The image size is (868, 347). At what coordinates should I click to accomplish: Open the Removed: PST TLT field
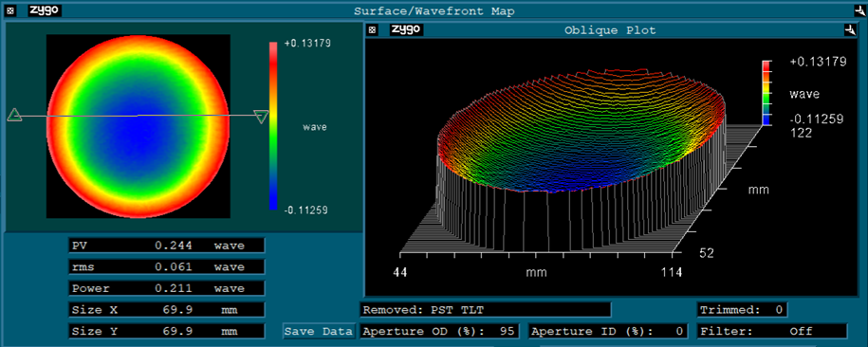click(x=486, y=309)
